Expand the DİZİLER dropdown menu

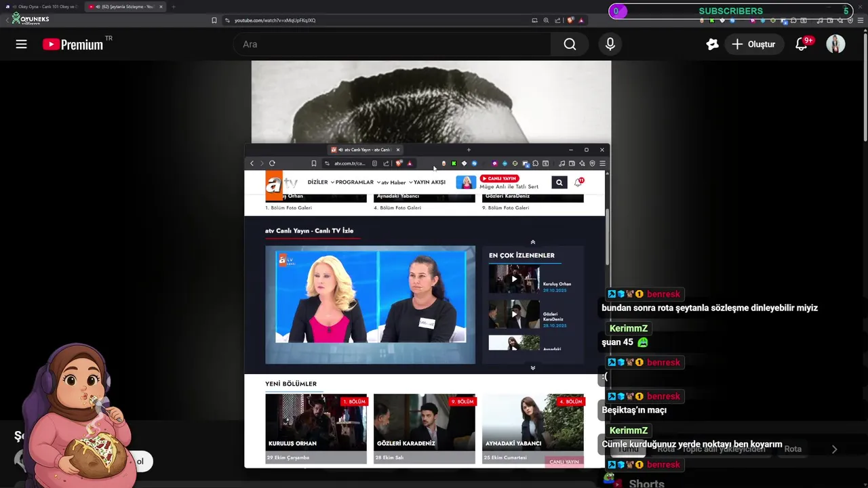321,182
